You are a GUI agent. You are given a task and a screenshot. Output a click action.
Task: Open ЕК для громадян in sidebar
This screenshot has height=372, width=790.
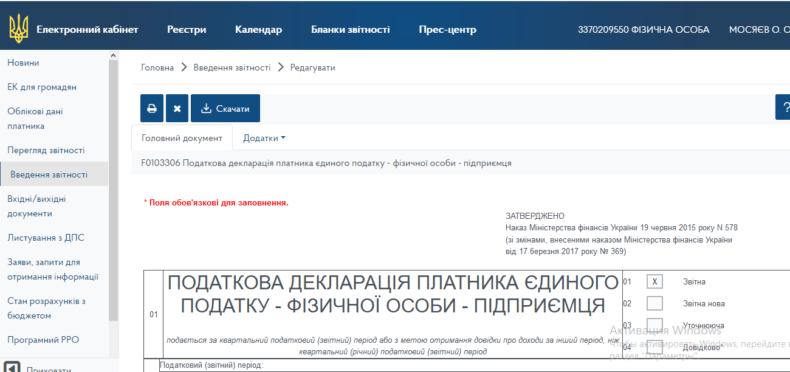click(x=42, y=87)
